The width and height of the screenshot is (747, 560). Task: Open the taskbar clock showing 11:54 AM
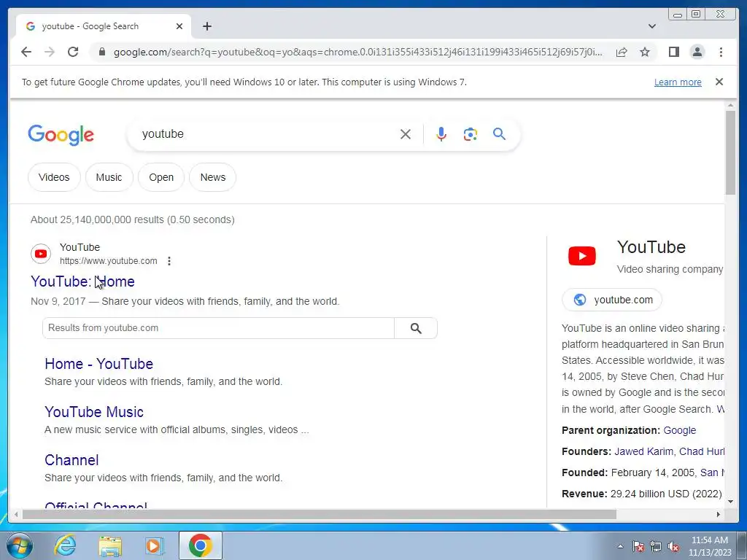click(x=710, y=546)
